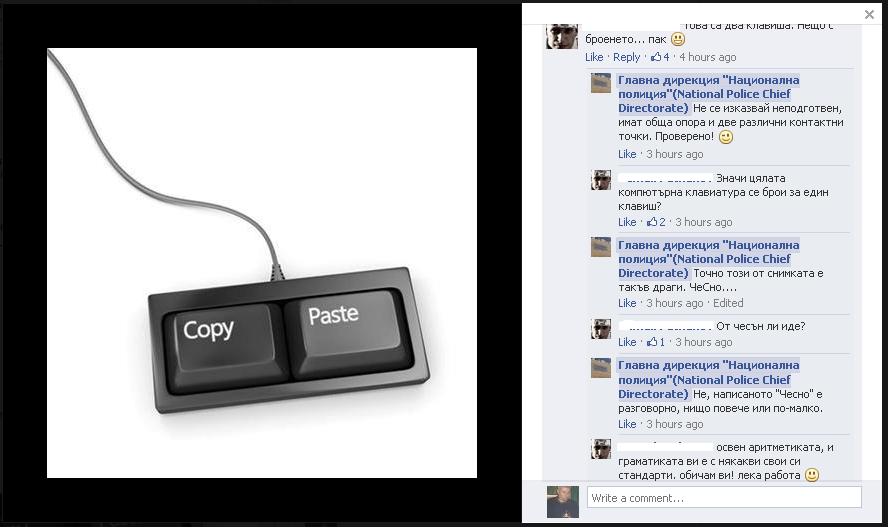Click Reply on the top comment
This screenshot has width=888, height=527.
[x=626, y=57]
